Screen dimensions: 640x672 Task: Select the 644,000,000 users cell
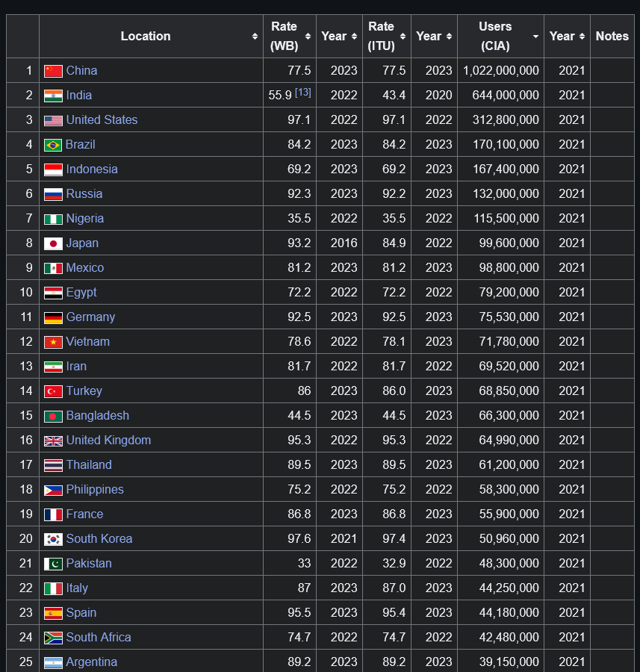tap(500, 95)
